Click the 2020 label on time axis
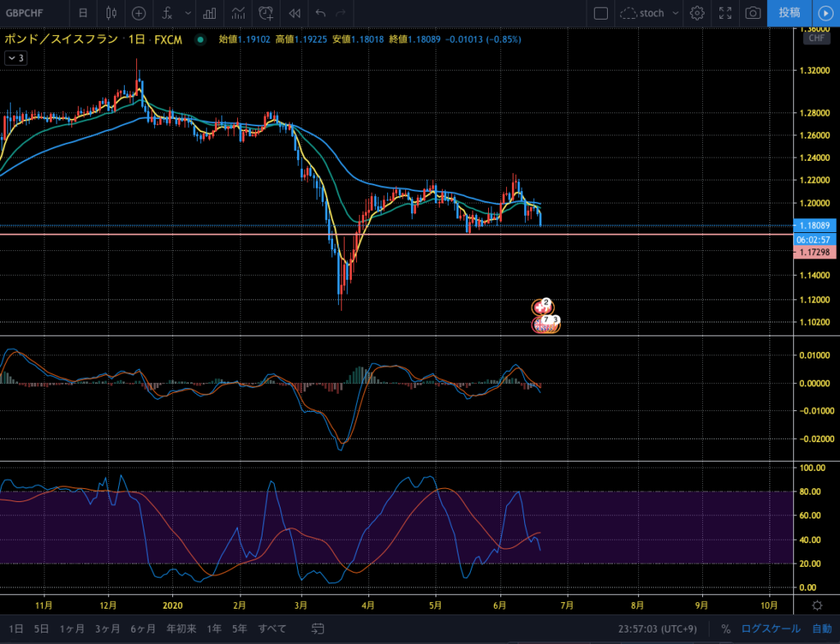 click(172, 605)
